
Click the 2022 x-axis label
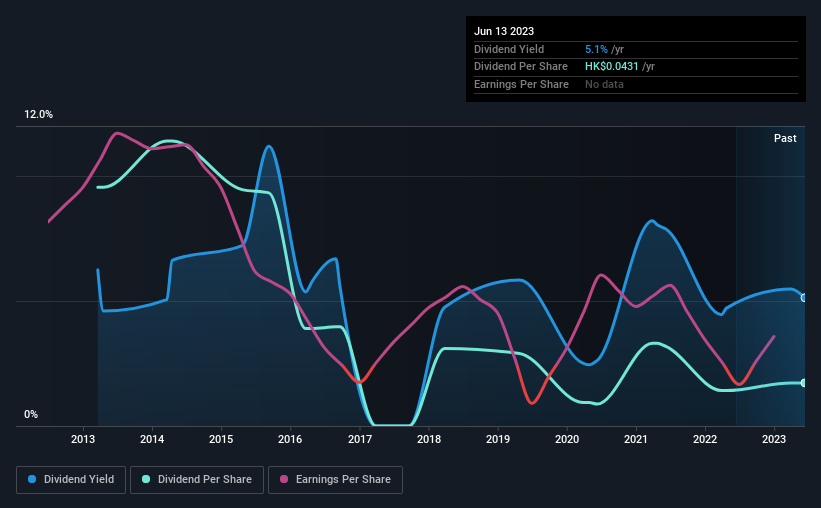[705, 439]
